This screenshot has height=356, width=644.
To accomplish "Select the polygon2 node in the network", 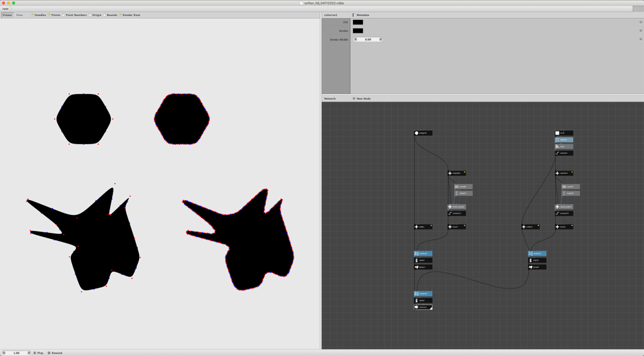I will tap(423, 133).
